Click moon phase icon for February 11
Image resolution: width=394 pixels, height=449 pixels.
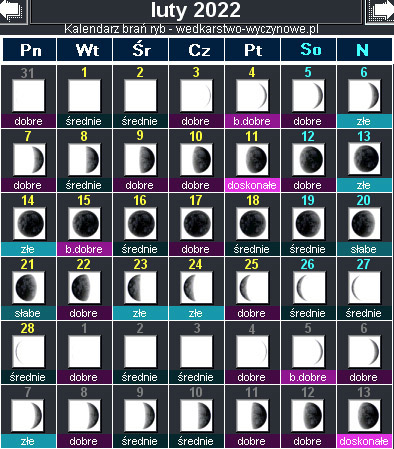(x=252, y=159)
